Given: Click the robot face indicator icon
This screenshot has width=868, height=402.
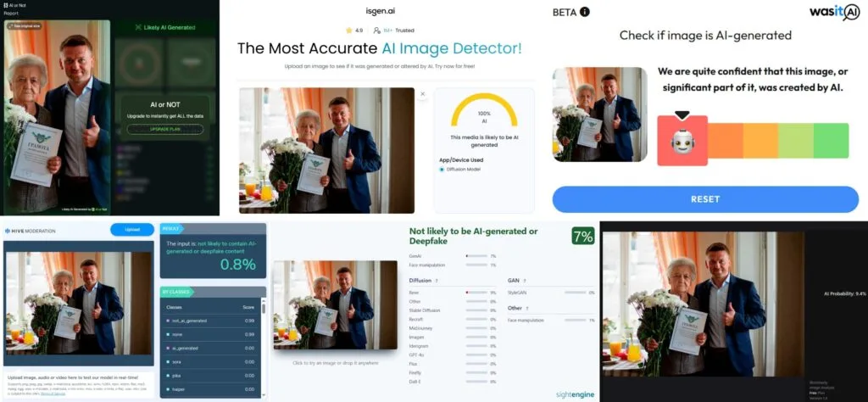Looking at the screenshot, I should coord(682,142).
